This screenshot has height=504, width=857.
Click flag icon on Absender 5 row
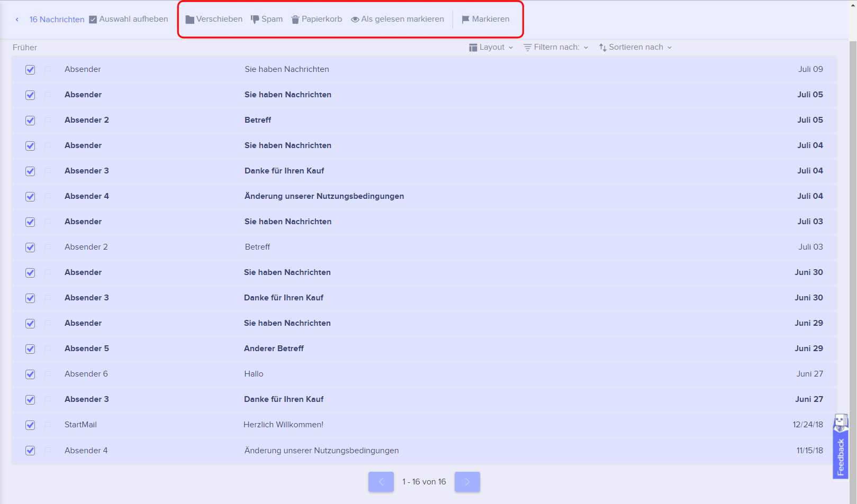[48, 349]
